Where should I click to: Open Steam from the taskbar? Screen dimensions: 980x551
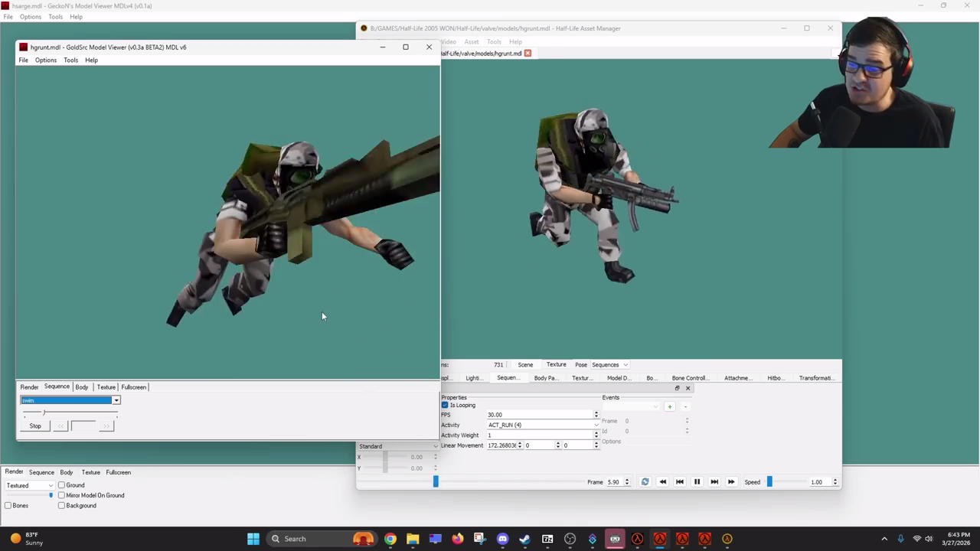pos(524,539)
